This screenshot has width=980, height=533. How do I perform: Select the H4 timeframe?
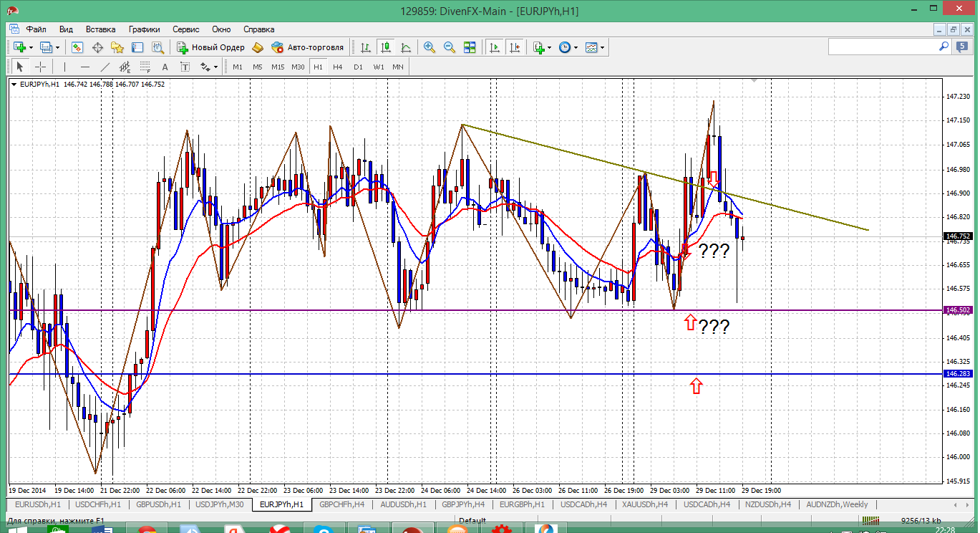[338, 67]
